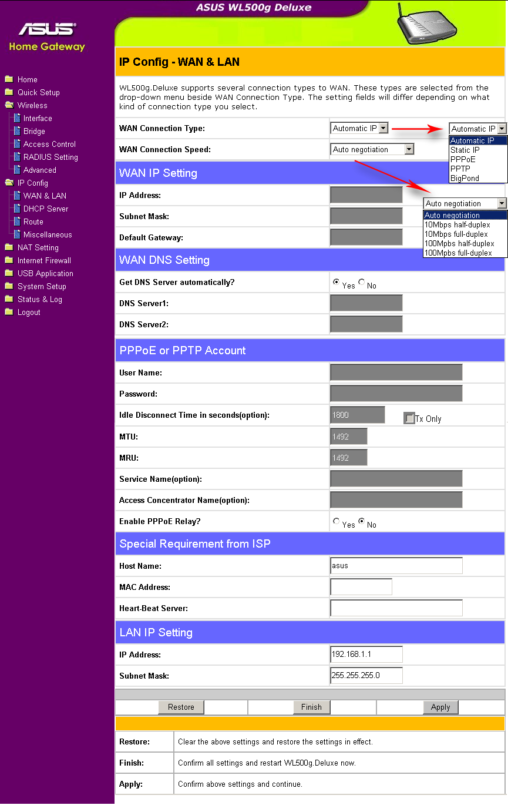
Task: Click the PPPoE User Name field
Action: 396,373
